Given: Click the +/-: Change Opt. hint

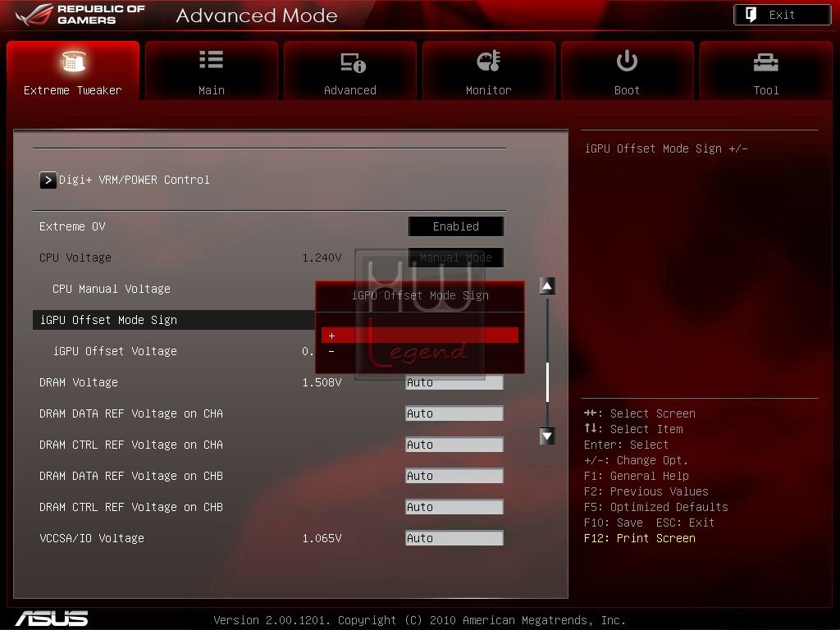Looking at the screenshot, I should click(636, 460).
